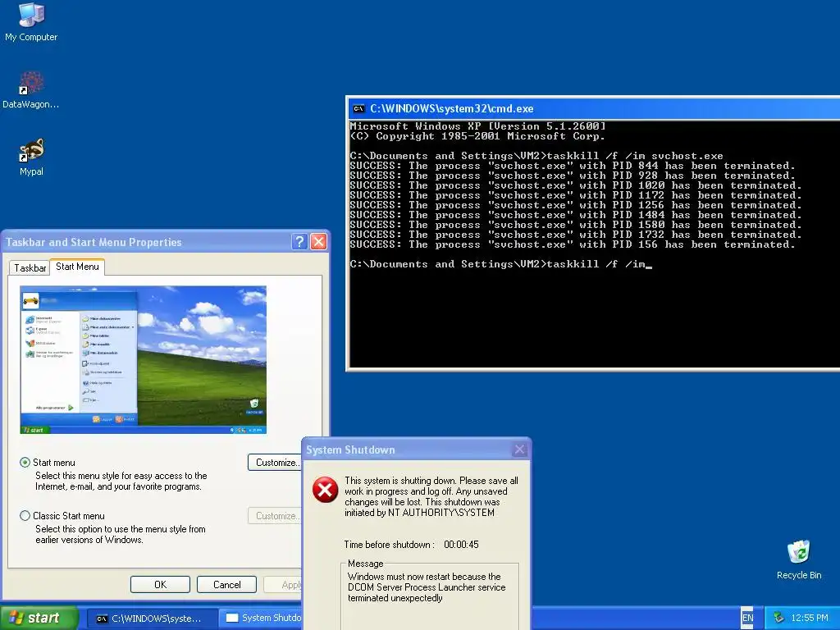The image size is (840, 630).
Task: Open the EN language bar indicator
Action: coord(747,618)
